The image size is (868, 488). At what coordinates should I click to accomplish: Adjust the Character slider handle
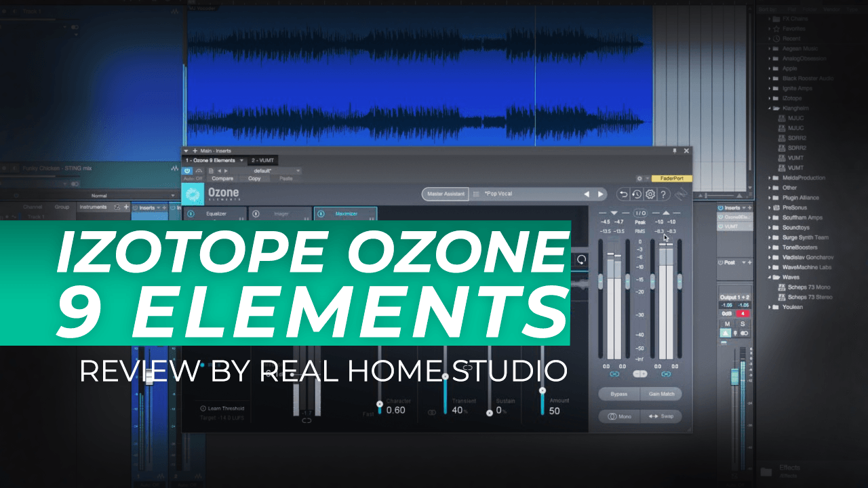(x=380, y=404)
